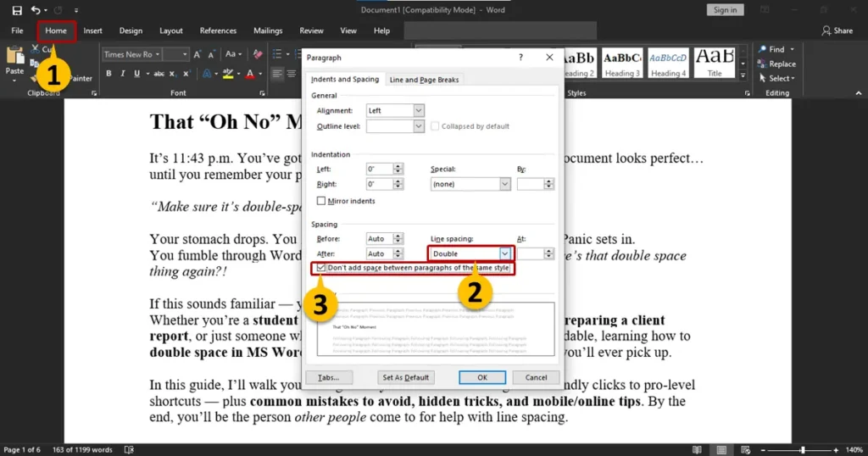
Task: Apply the Heading 3 style
Action: coord(622,63)
